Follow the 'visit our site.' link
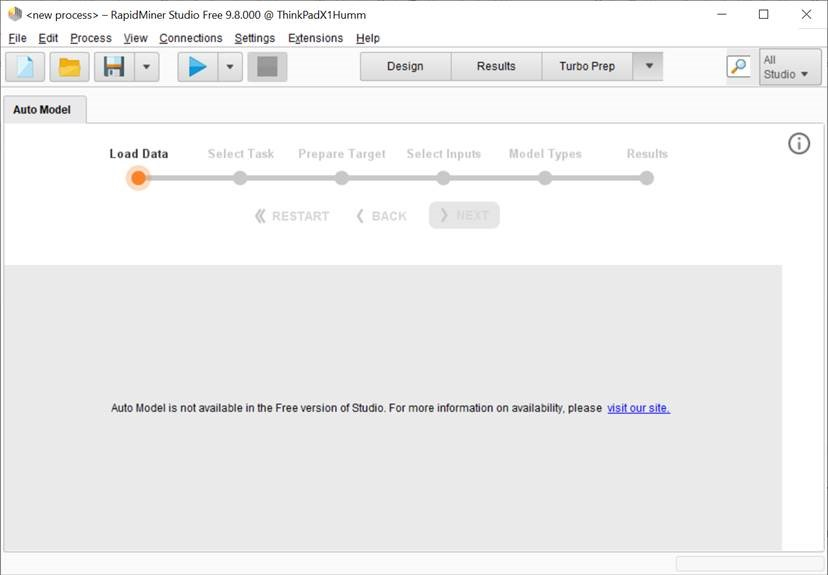The height and width of the screenshot is (575, 828). click(x=638, y=408)
